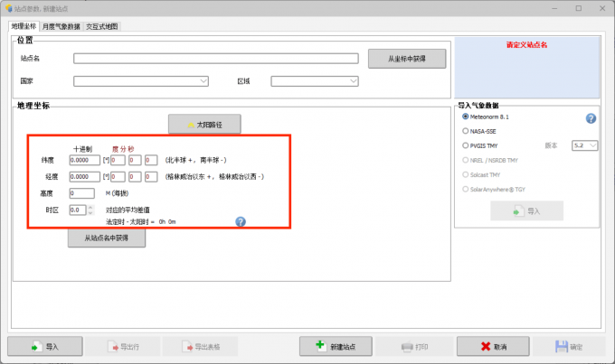This screenshot has height=364, width=615.
Task: Click the 从站点名中获得 button
Action: [x=107, y=238]
